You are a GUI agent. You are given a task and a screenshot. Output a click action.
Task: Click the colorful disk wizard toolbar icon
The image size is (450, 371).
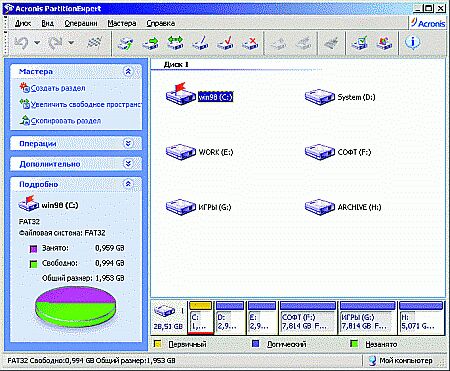[x=384, y=43]
